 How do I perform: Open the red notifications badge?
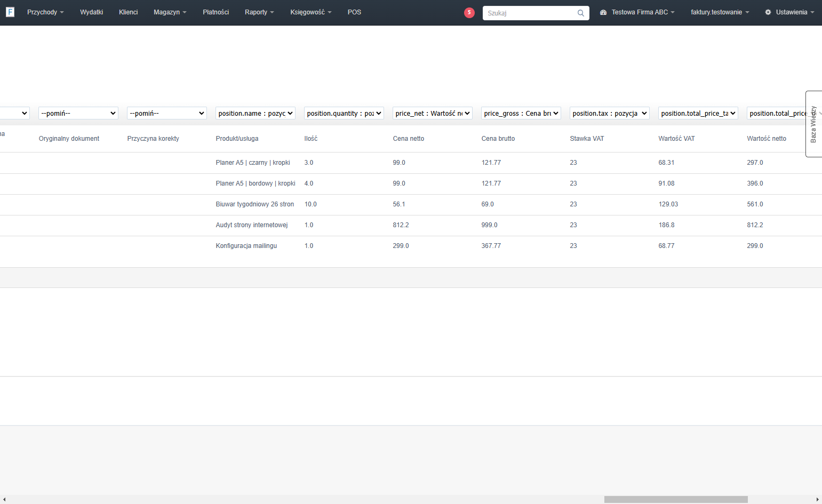[x=469, y=13]
